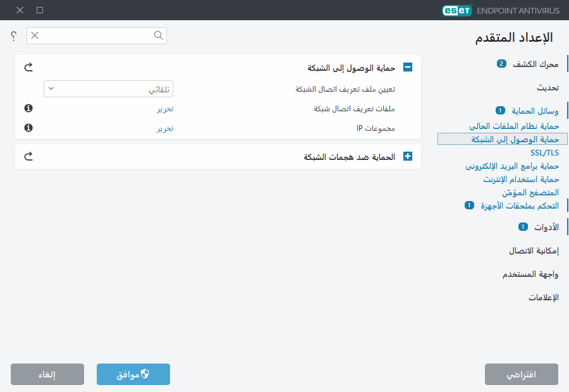Expand the الحماية ضد هجمات الشبكة section

point(408,156)
